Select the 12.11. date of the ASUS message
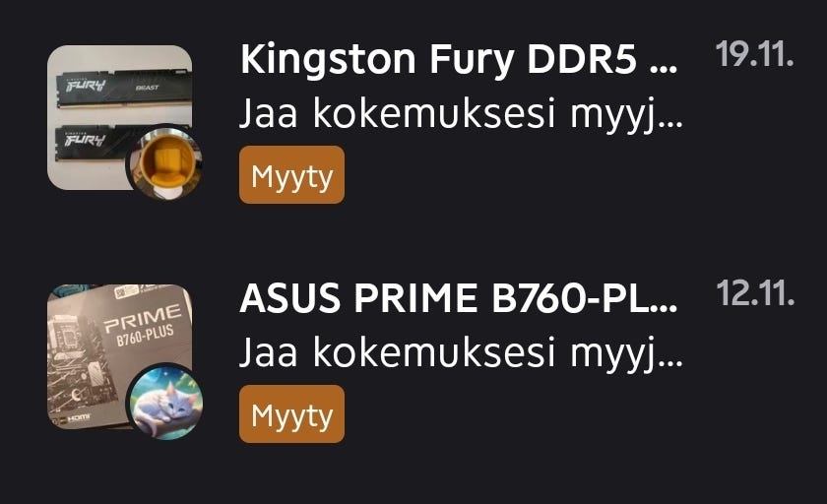Image resolution: width=827 pixels, height=504 pixels. click(755, 293)
